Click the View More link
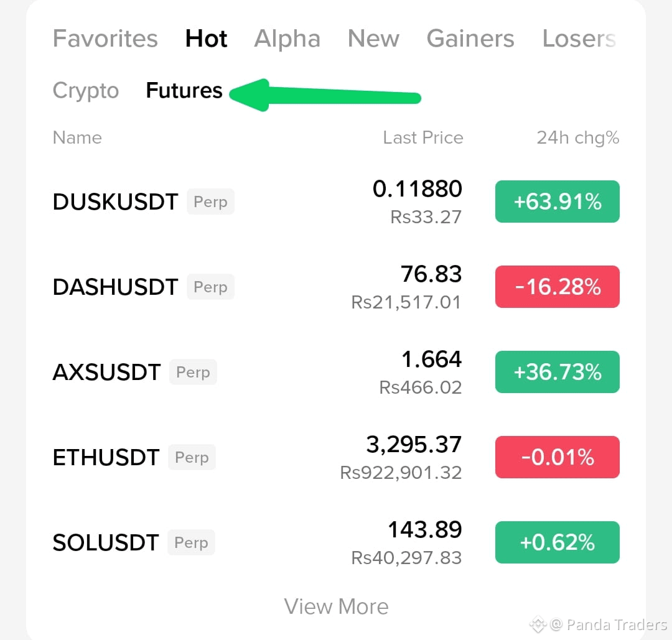 337,606
